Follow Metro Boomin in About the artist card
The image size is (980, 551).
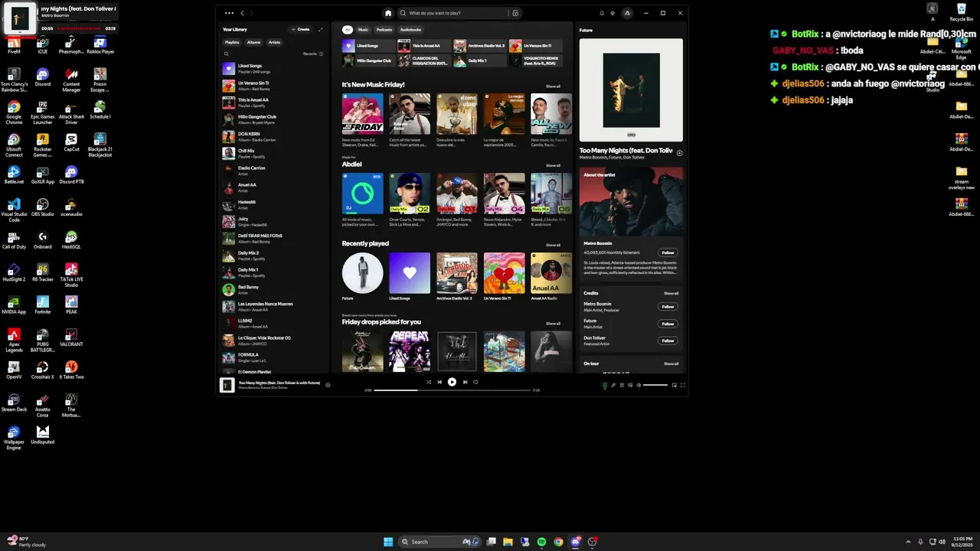[x=668, y=253]
